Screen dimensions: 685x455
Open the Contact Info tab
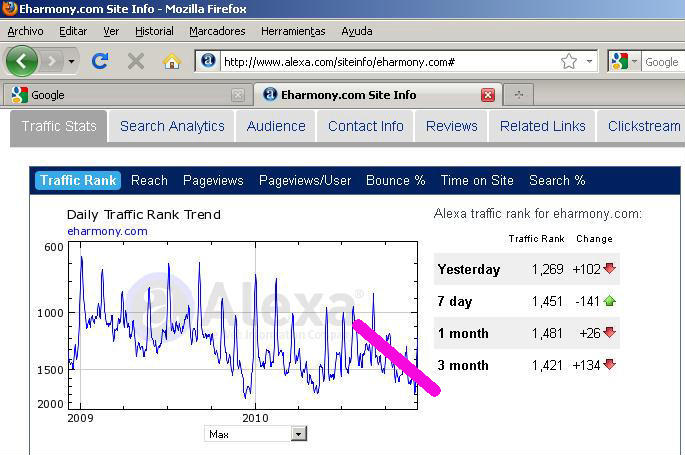pyautogui.click(x=366, y=126)
